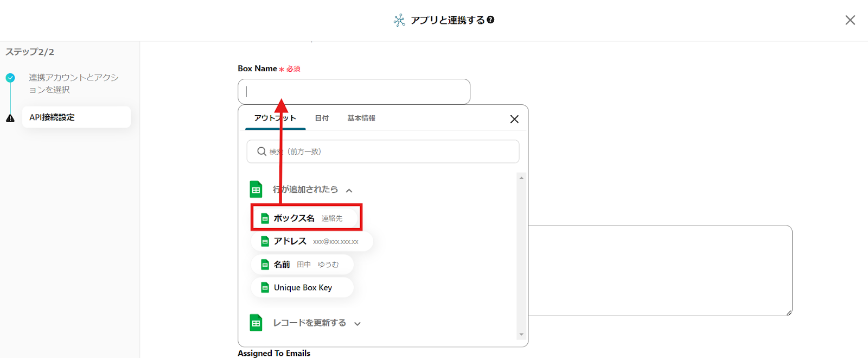Click the app integration icon in header
This screenshot has height=358, width=868.
pos(399,21)
